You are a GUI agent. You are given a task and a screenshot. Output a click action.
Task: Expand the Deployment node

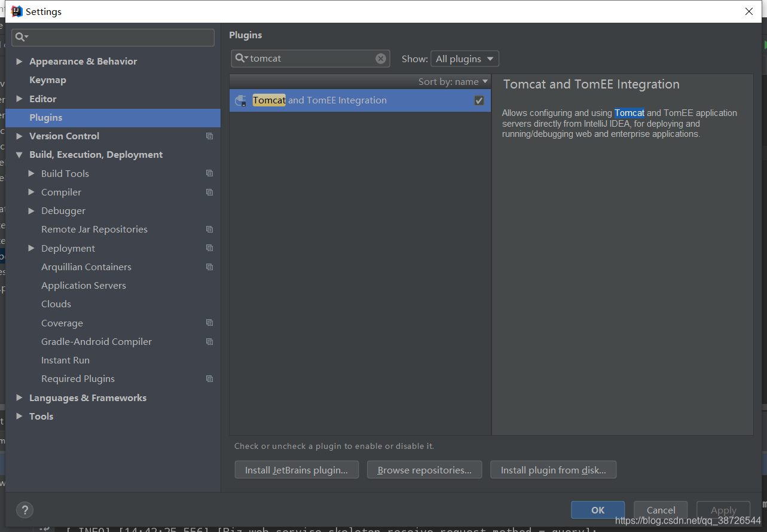(31, 248)
